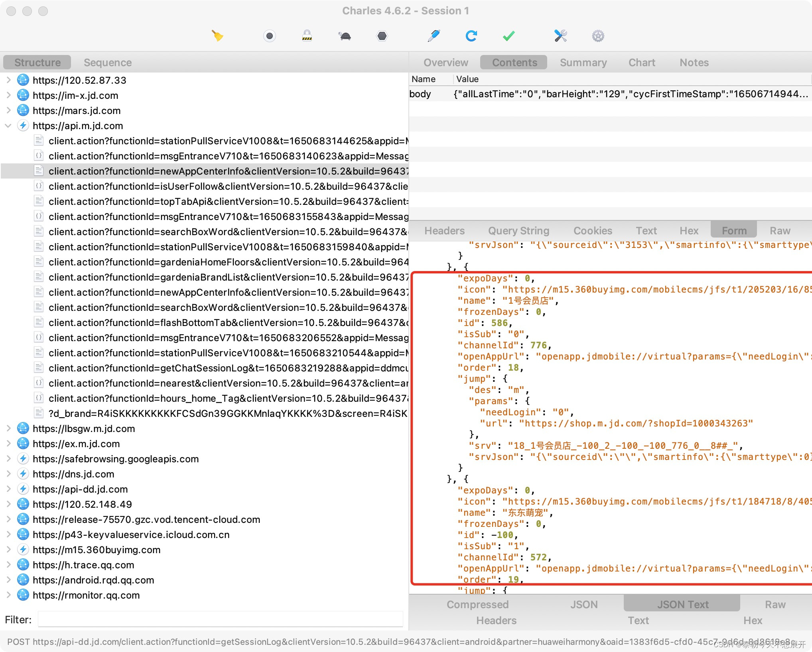Select the isUserFollow request entry
Screen dimensions: 812x652
(227, 187)
